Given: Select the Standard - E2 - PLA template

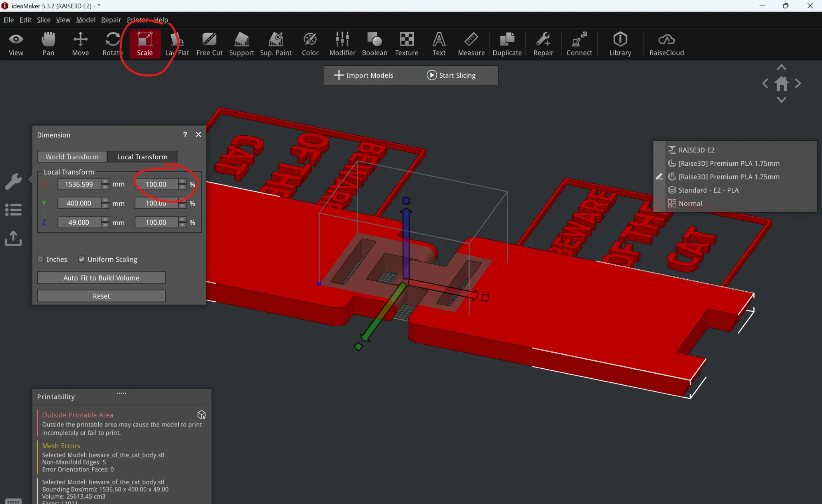Looking at the screenshot, I should (708, 190).
